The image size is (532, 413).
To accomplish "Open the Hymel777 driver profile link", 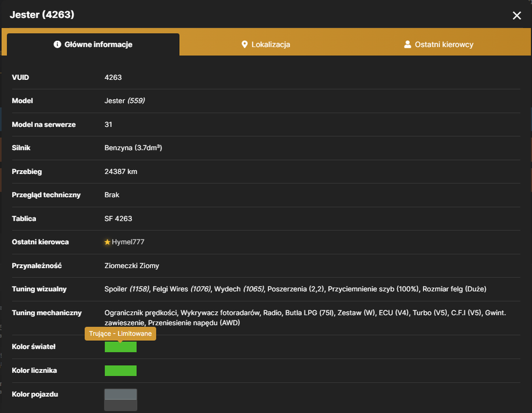I will (128, 242).
